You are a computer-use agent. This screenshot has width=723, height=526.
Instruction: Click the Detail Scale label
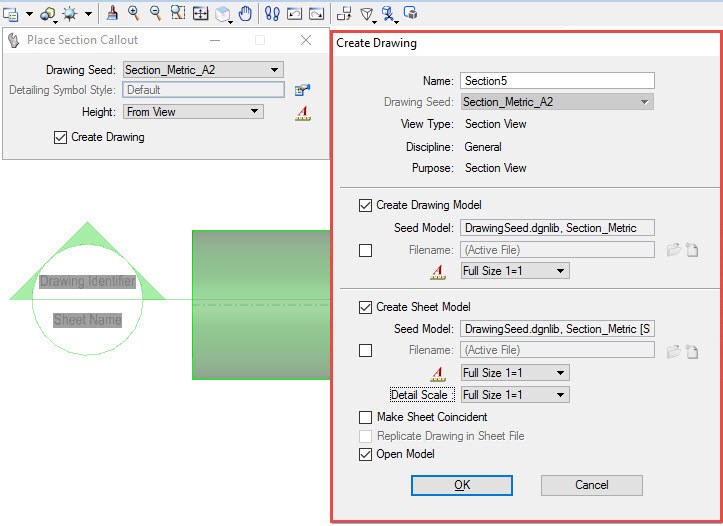[420, 395]
